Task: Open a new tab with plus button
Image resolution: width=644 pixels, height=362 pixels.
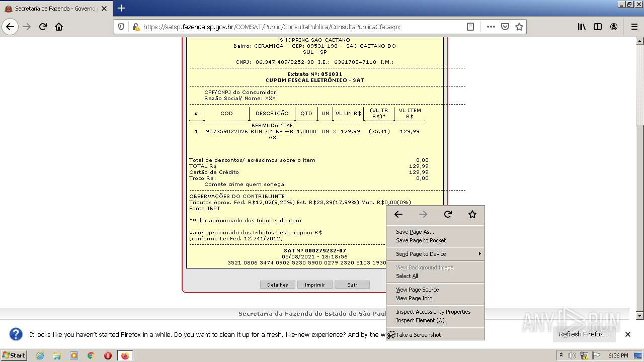Action: pos(121,8)
